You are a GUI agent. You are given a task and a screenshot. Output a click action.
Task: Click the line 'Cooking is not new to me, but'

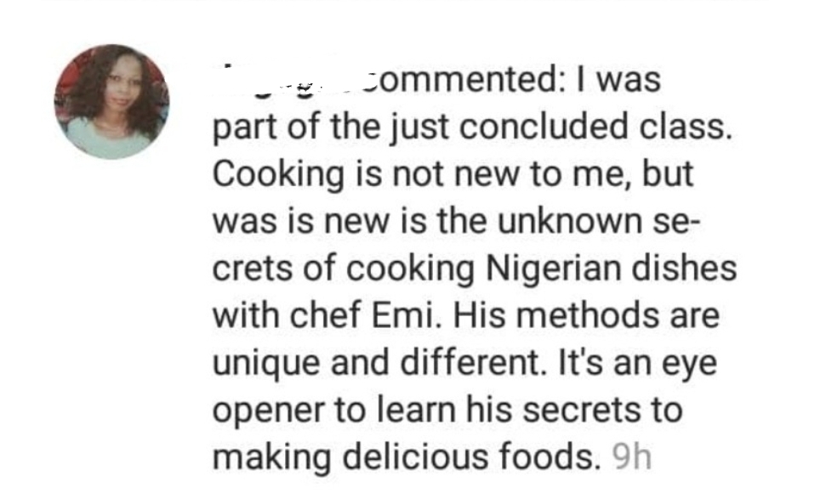tap(453, 174)
